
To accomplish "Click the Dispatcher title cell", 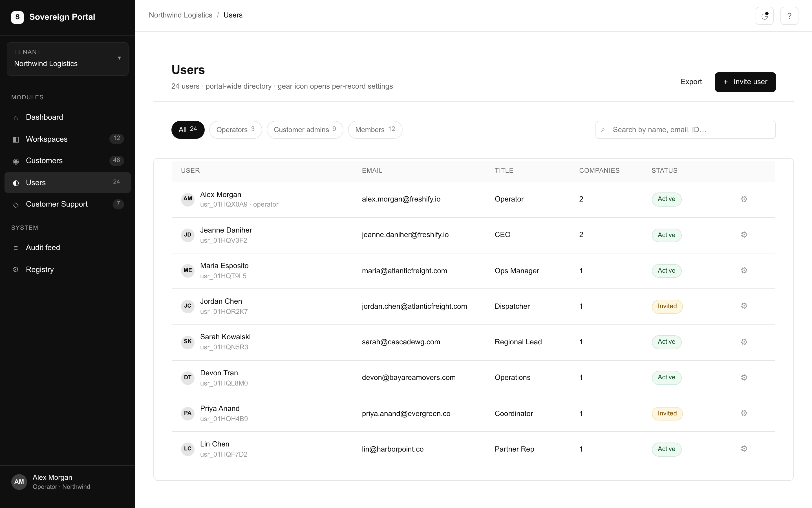I will [x=512, y=306].
